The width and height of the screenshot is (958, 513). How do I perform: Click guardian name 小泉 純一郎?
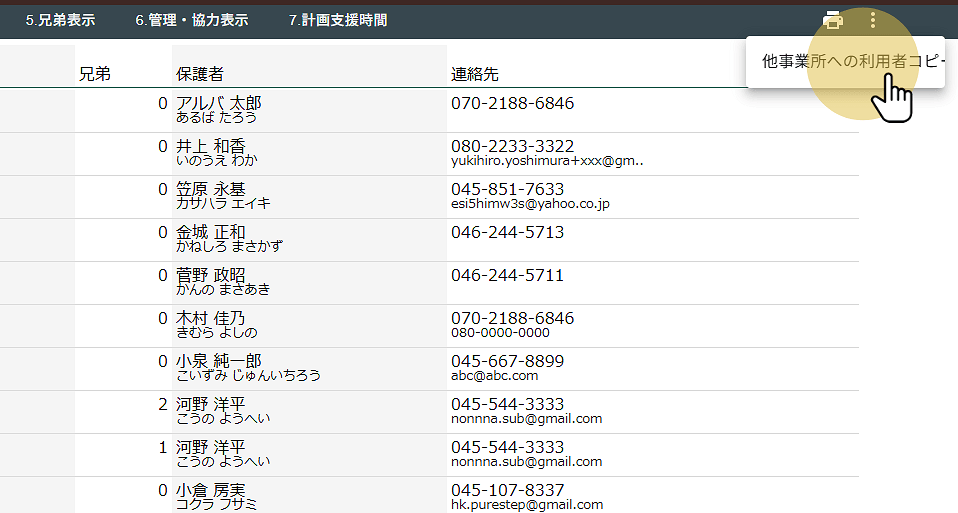[x=218, y=361]
